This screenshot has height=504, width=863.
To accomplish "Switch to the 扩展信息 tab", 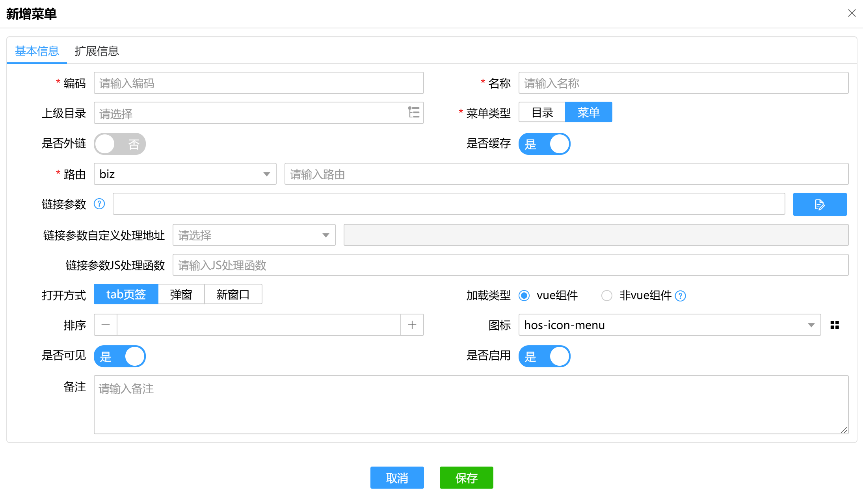I will click(97, 51).
